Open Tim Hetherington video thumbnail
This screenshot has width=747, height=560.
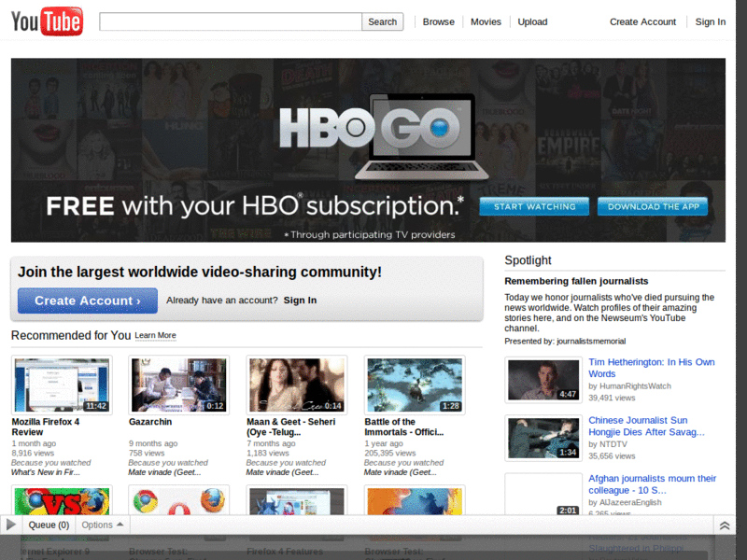[x=543, y=380]
